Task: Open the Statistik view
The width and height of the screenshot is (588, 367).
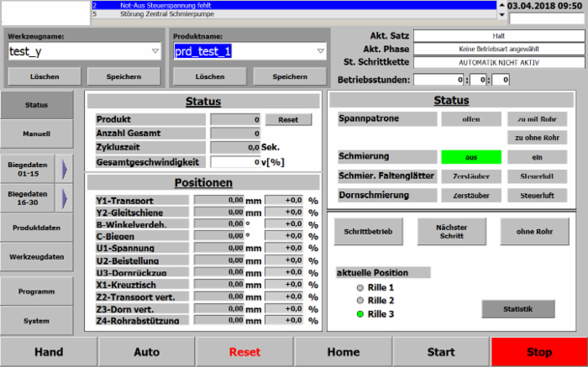Action: click(517, 309)
